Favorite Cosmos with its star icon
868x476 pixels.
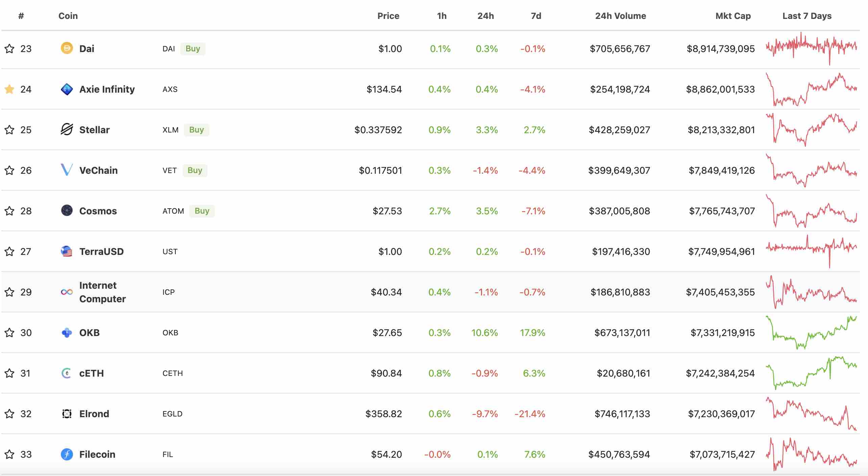[x=9, y=211]
